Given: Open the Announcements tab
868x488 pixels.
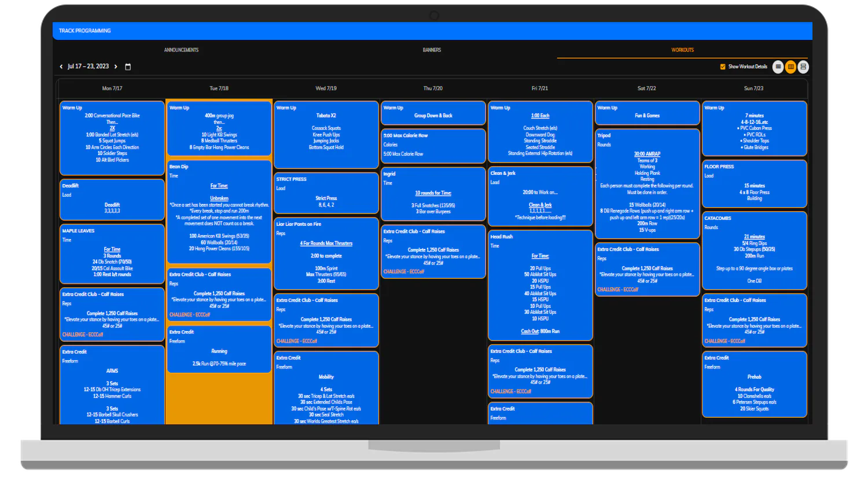Looking at the screenshot, I should pyautogui.click(x=181, y=50).
